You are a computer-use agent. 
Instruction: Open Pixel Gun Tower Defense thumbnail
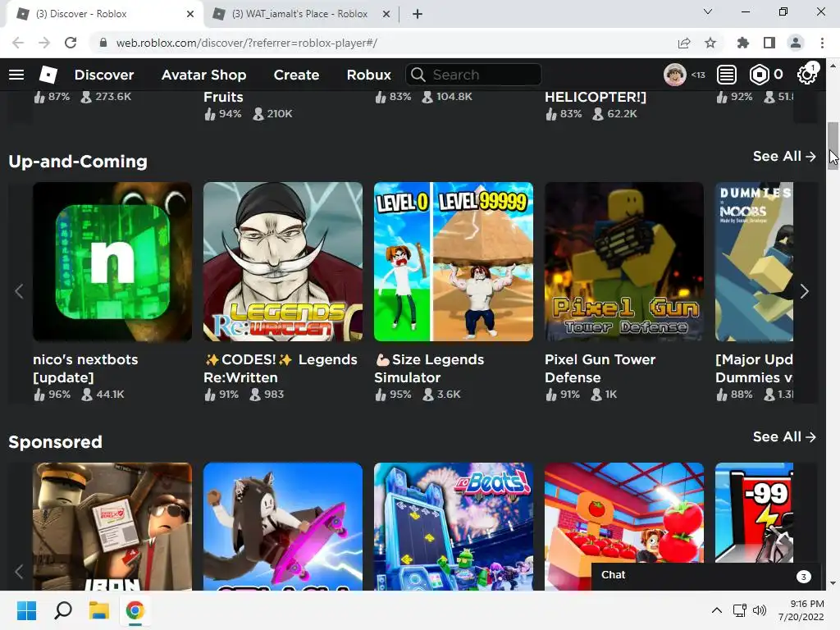624,262
